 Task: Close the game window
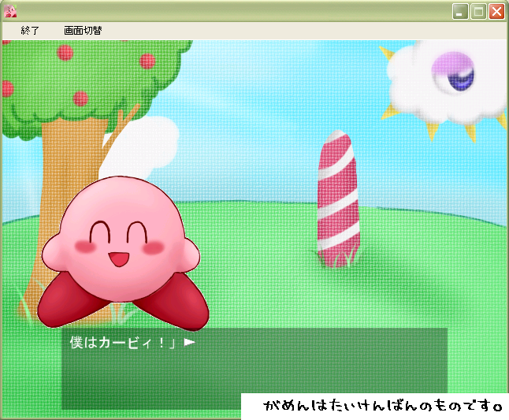point(496,11)
